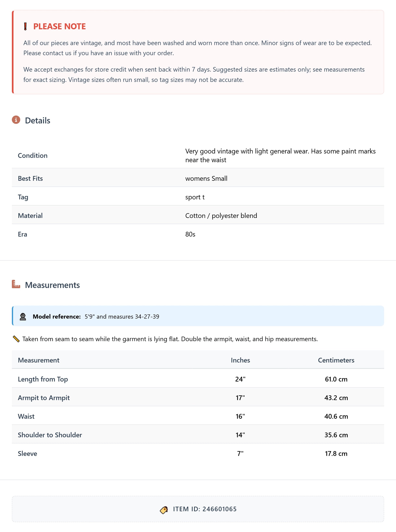This screenshot has width=396, height=532.
Task: Select the "80s" era value
Action: [x=190, y=234]
